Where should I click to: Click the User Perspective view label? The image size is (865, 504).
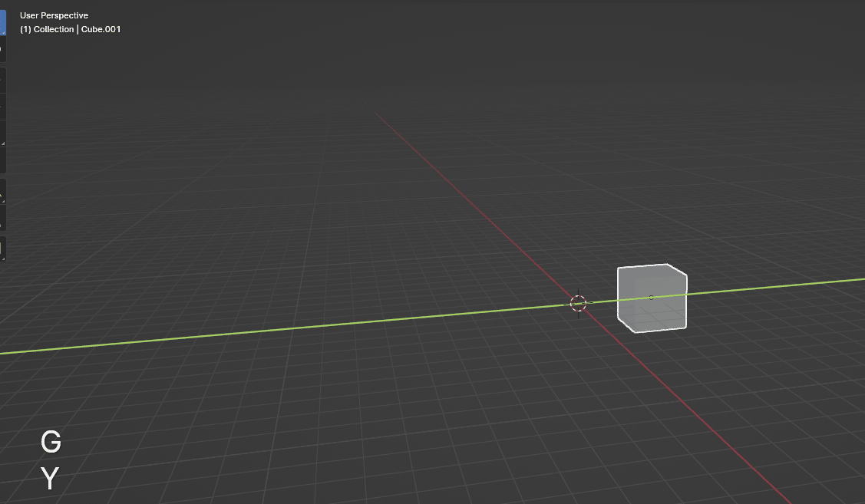[54, 15]
